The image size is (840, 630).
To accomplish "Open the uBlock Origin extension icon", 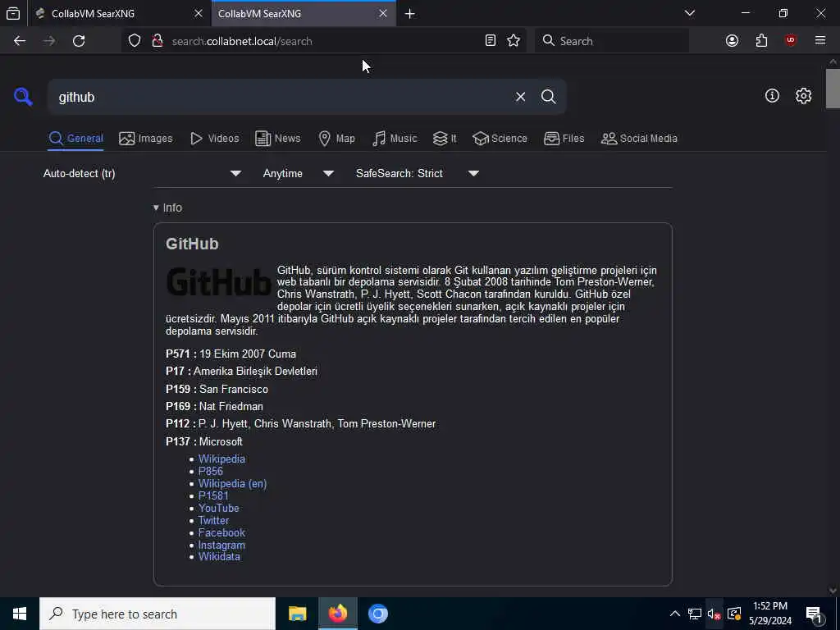I will (791, 41).
